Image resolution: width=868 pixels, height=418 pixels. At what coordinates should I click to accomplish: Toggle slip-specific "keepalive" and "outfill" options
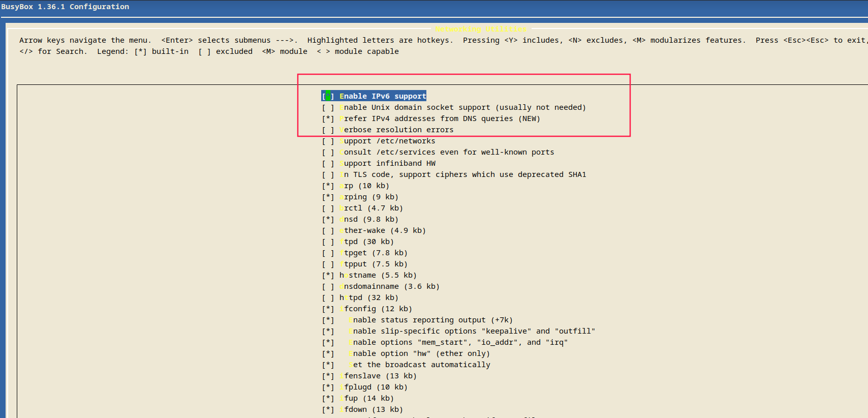click(x=458, y=331)
